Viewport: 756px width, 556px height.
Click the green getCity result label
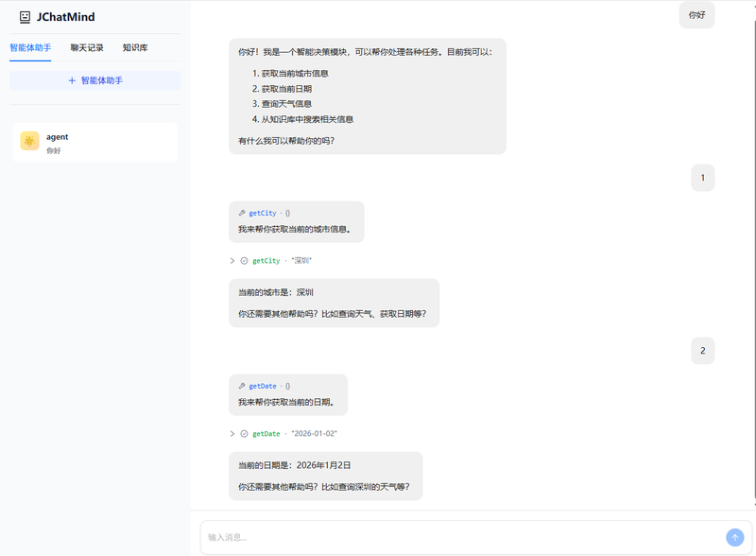click(x=266, y=261)
